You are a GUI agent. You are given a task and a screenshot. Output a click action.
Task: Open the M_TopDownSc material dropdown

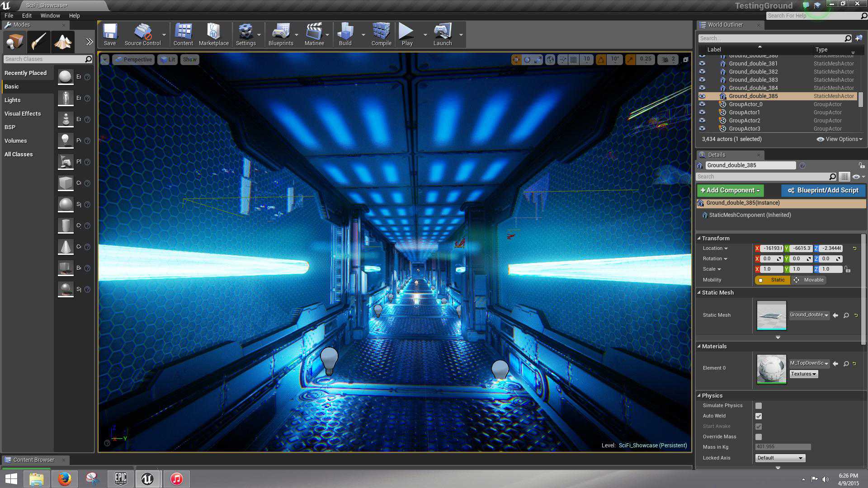pyautogui.click(x=809, y=363)
